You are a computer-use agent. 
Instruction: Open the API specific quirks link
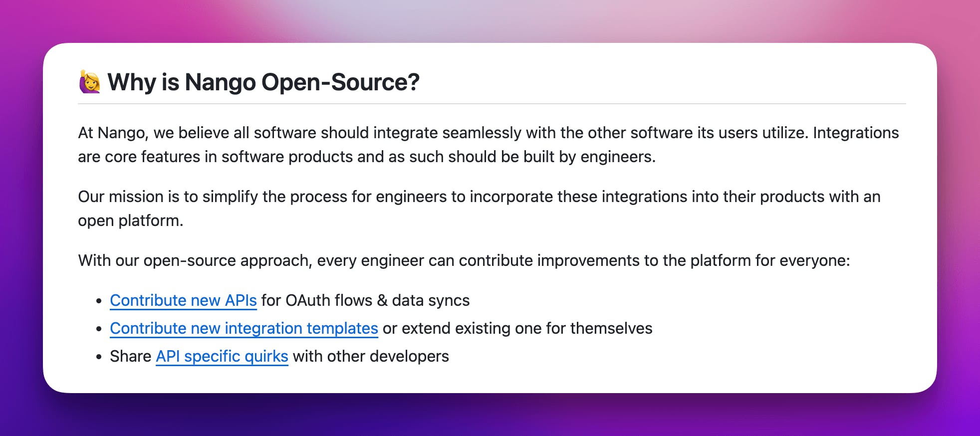point(222,356)
